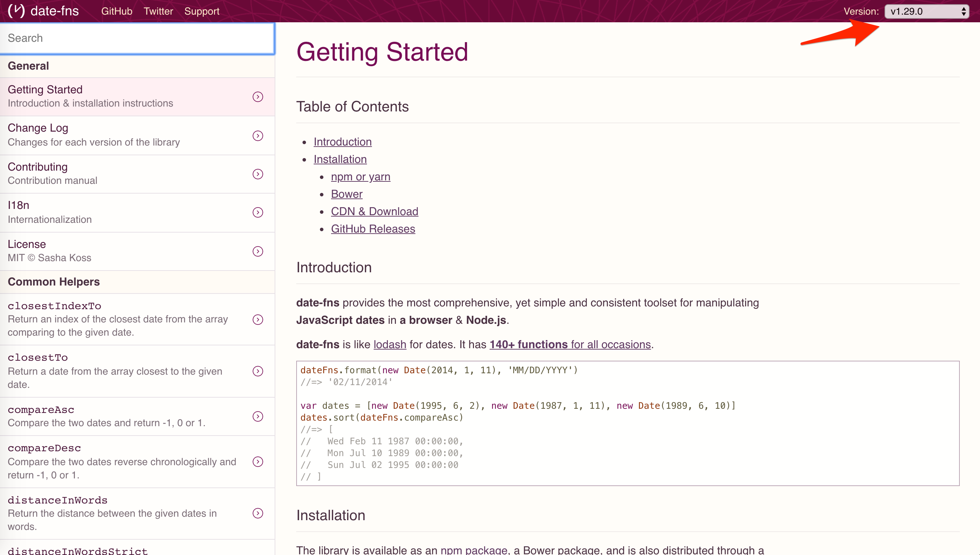The height and width of the screenshot is (555, 980).
Task: Open the version selector dropdown
Action: tap(926, 11)
